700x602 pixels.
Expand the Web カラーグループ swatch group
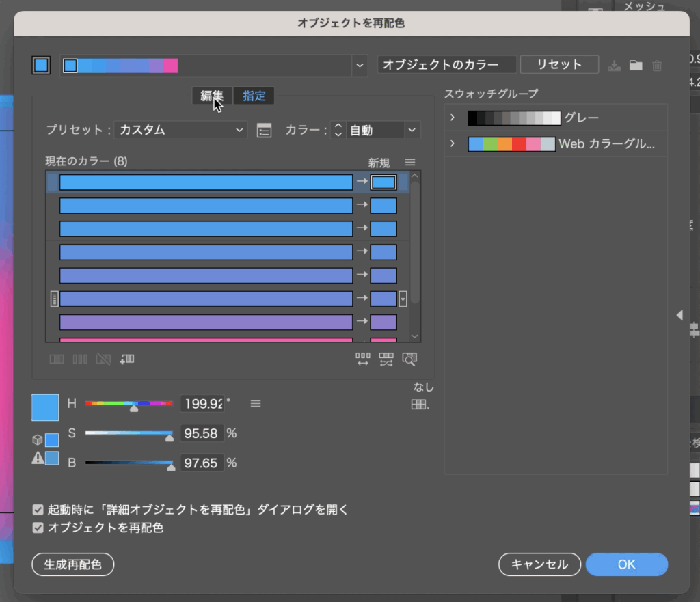[453, 144]
